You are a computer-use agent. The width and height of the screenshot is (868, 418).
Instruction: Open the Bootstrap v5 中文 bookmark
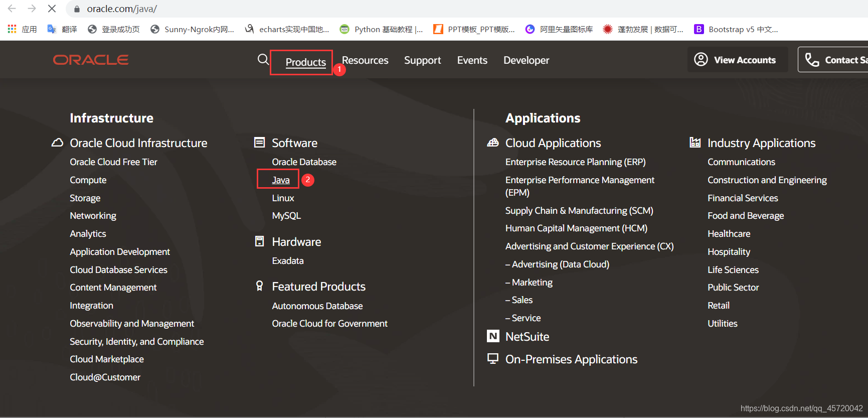click(736, 29)
